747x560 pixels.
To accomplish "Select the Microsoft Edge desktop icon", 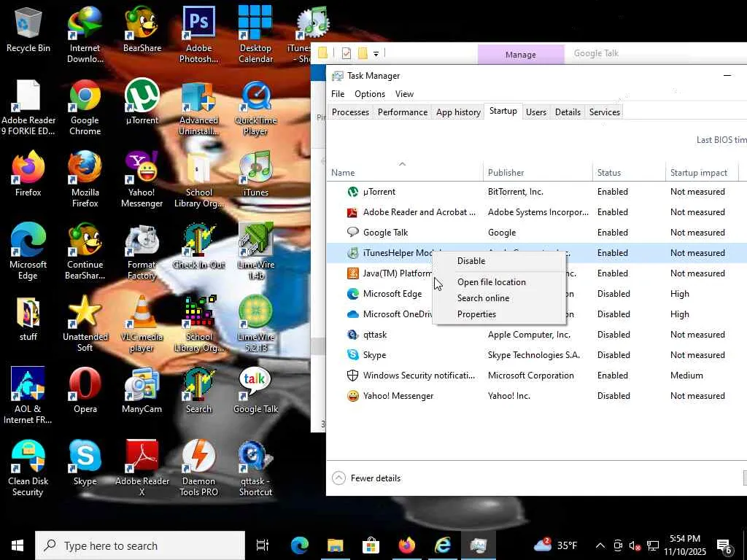I will (x=28, y=252).
